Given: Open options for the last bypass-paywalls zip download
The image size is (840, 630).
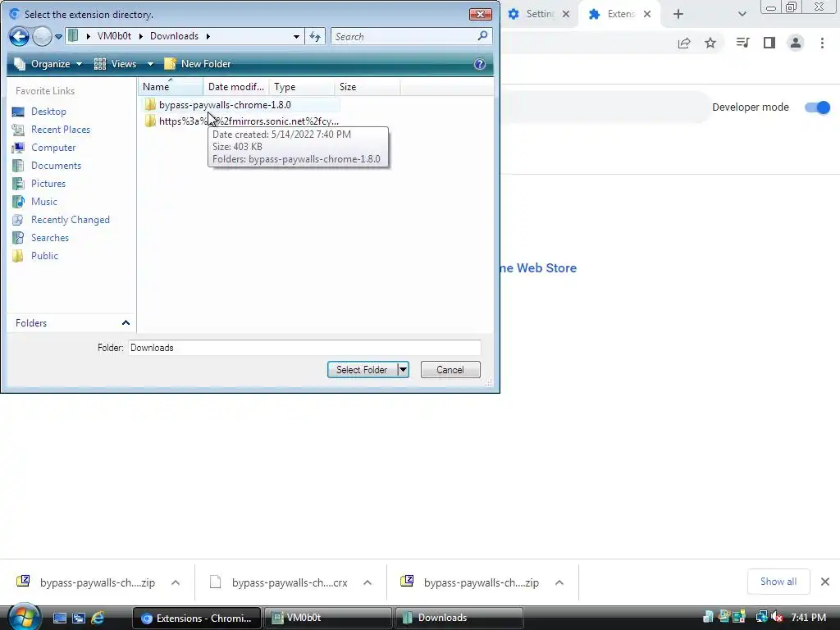Looking at the screenshot, I should click(559, 582).
